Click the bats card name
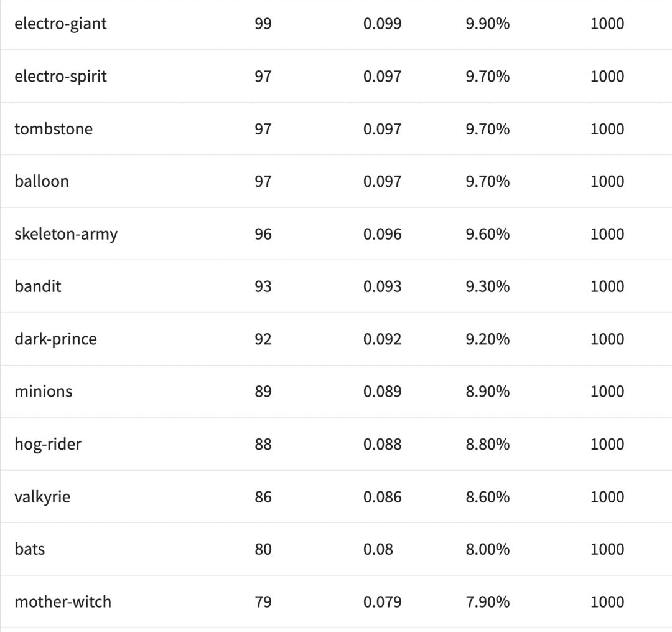The height and width of the screenshot is (632, 672). tap(30, 549)
